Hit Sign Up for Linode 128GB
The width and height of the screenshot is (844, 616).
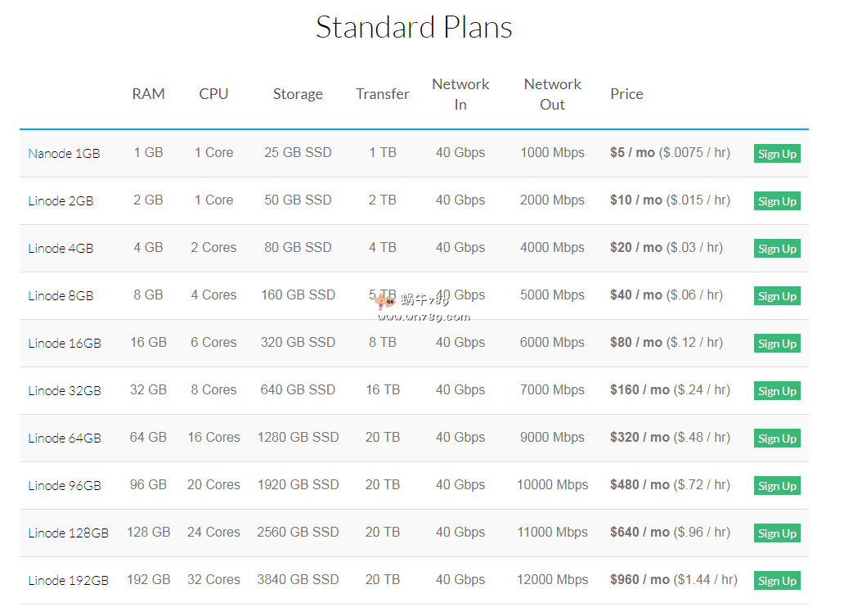tap(776, 533)
